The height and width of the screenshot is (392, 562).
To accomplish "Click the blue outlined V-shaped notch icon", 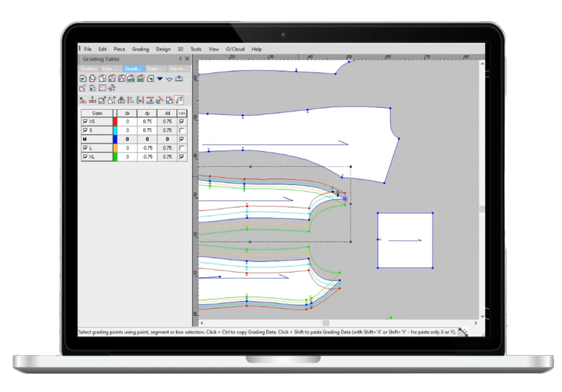I will tap(169, 79).
